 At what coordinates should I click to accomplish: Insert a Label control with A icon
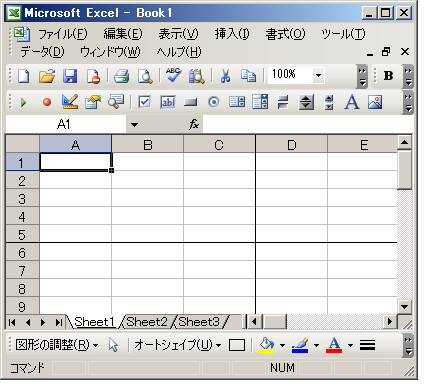352,102
